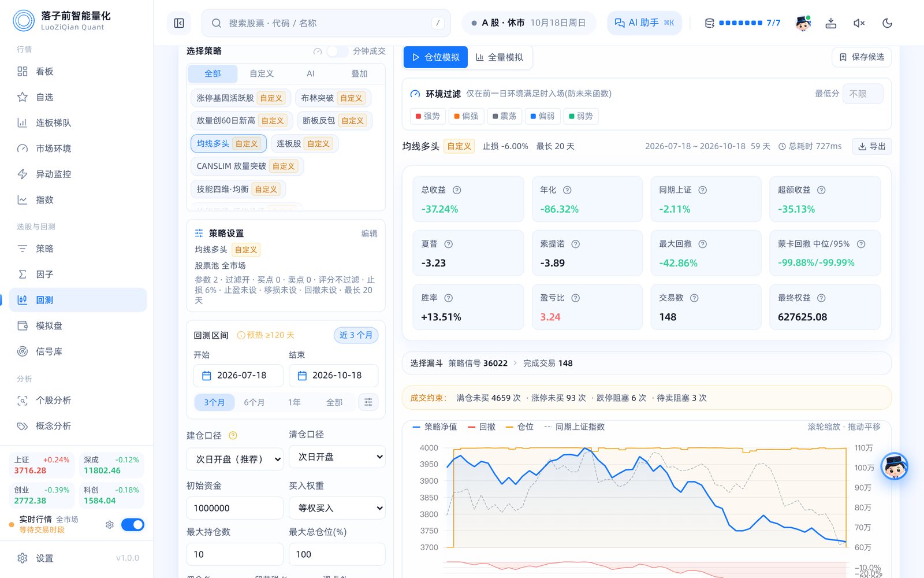This screenshot has height=578, width=924.
Task: Open 看板 dashboard in sidebar
Action: coord(78,72)
